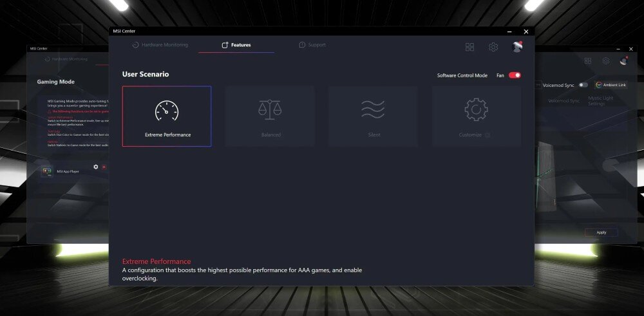Screen dimensions: 644x316
Task: Choose the Balanced scales icon
Action: pos(270,110)
